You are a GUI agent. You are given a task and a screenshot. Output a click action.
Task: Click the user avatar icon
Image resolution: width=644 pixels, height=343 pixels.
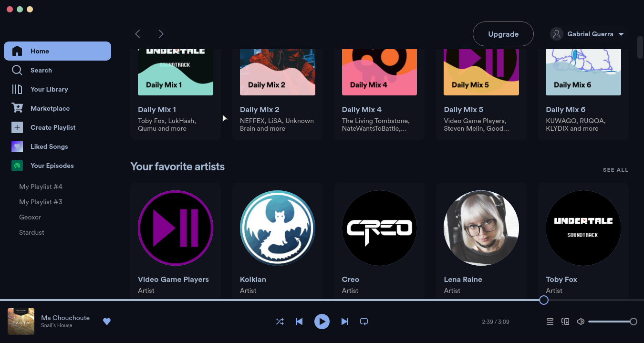tap(556, 34)
